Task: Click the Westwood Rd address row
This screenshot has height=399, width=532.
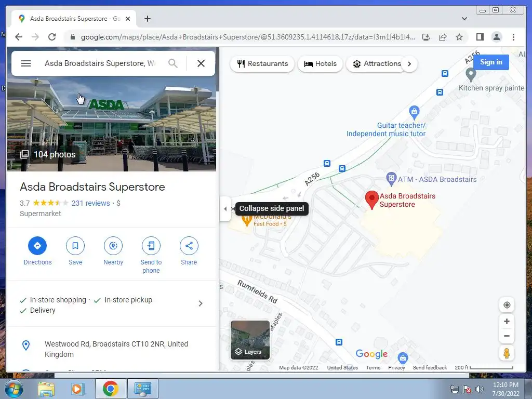Action: pos(112,349)
